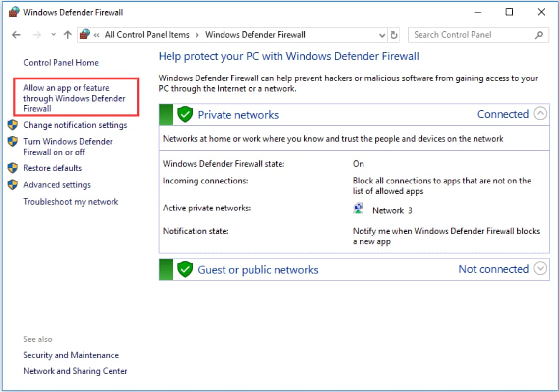The width and height of the screenshot is (559, 392).
Task: Click the Network 3 network icon
Action: pos(359,208)
